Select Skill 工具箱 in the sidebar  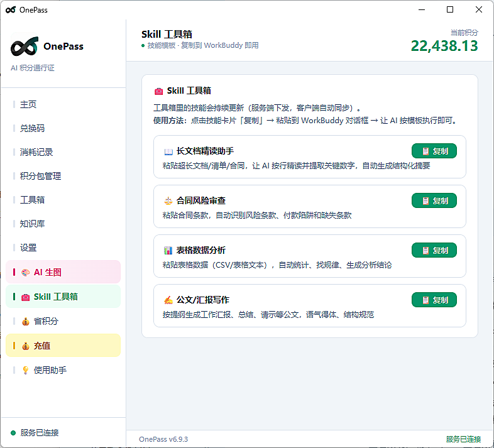point(63,297)
